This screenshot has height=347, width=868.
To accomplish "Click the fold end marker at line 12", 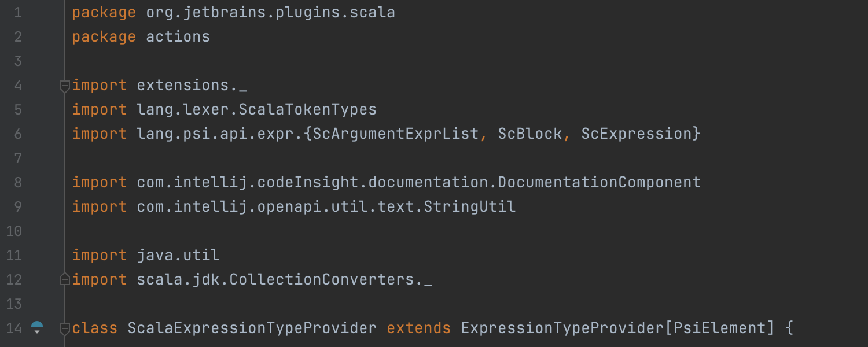I will click(x=65, y=279).
